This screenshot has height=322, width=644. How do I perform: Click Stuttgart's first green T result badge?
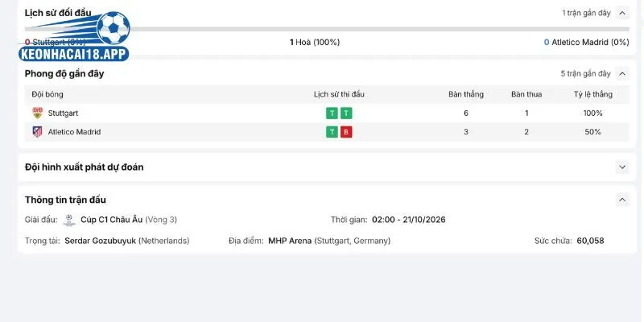point(332,113)
